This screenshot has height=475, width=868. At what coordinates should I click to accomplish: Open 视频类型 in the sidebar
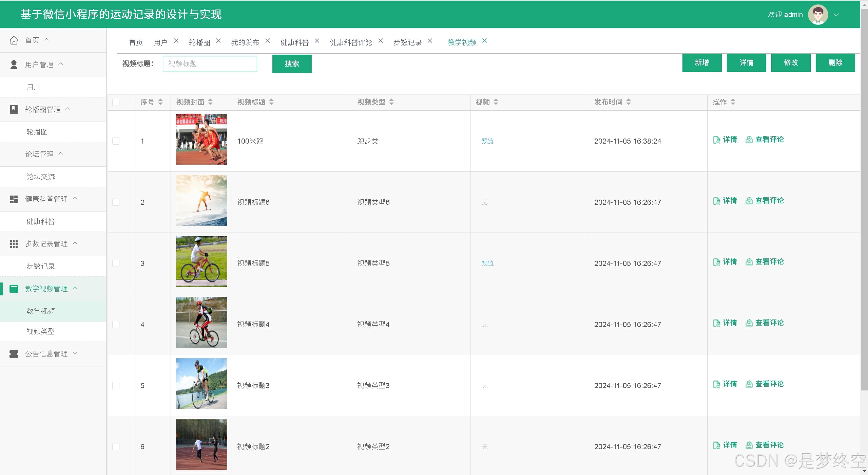point(40,331)
